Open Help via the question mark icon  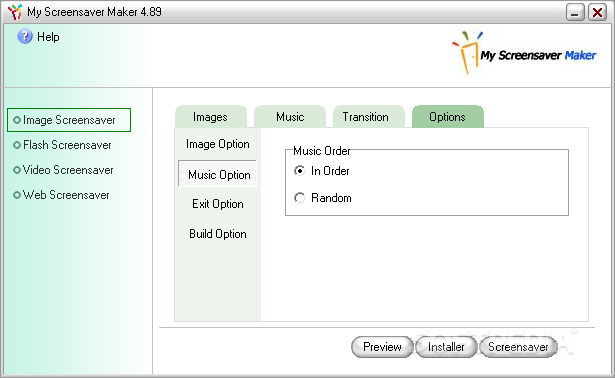25,36
